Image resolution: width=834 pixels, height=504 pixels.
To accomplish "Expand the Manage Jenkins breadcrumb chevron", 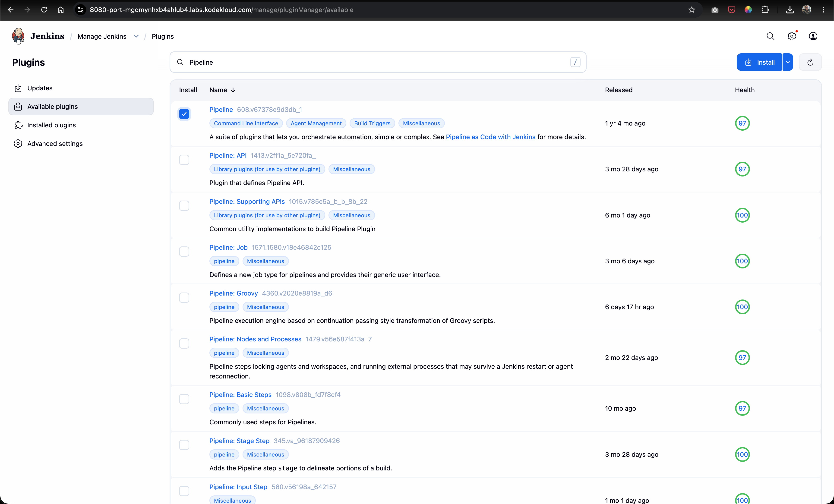I will 136,36.
